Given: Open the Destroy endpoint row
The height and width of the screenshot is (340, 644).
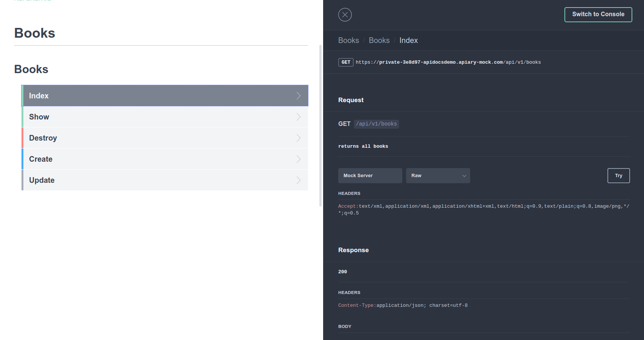Looking at the screenshot, I should point(165,138).
